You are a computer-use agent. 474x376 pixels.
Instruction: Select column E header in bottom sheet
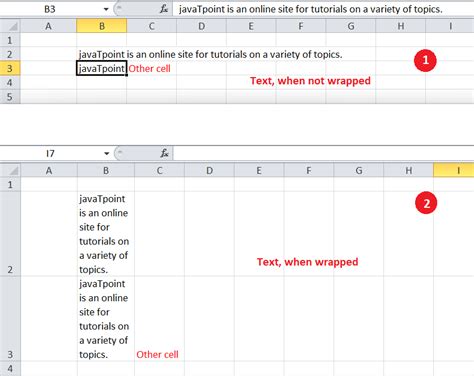[x=259, y=170]
